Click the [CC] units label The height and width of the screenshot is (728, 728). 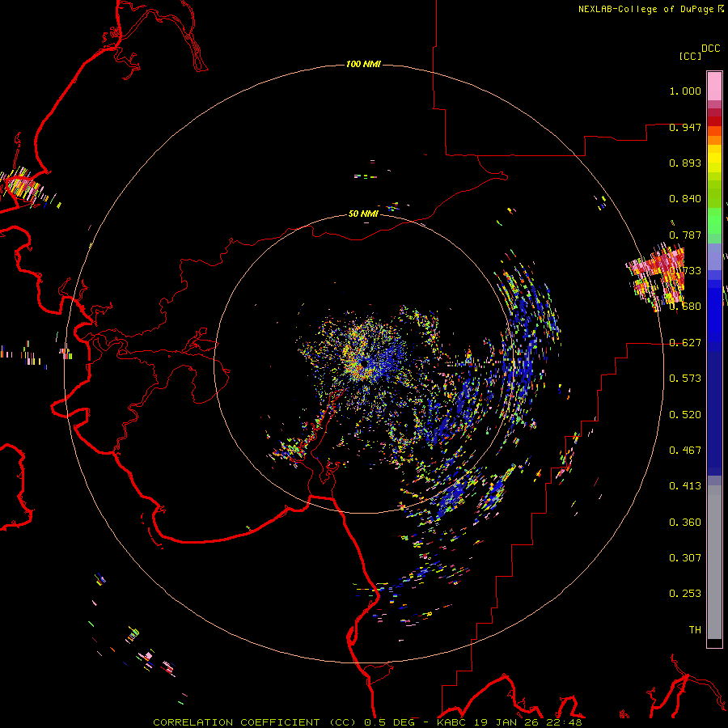[690, 56]
